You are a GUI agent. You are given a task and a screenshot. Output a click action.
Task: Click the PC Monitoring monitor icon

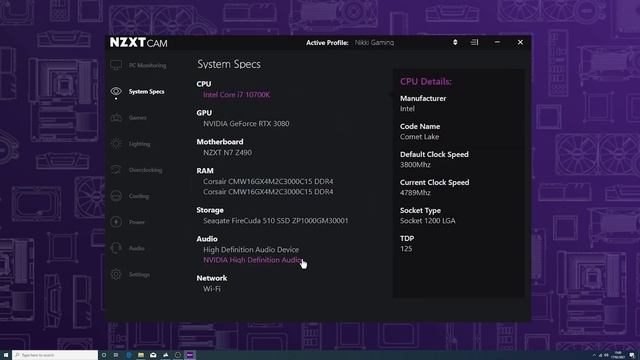tap(116, 65)
